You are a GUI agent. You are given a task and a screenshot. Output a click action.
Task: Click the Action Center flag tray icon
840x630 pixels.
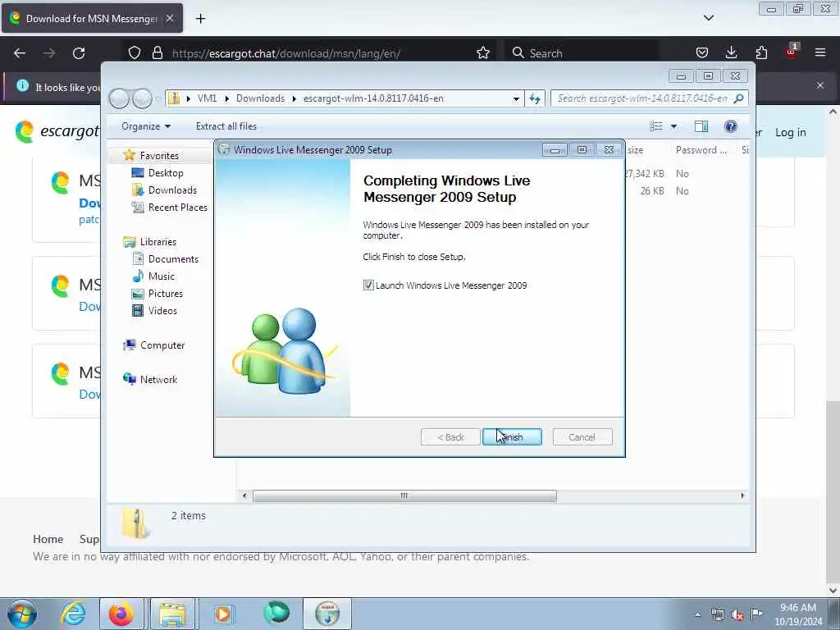pos(756,614)
